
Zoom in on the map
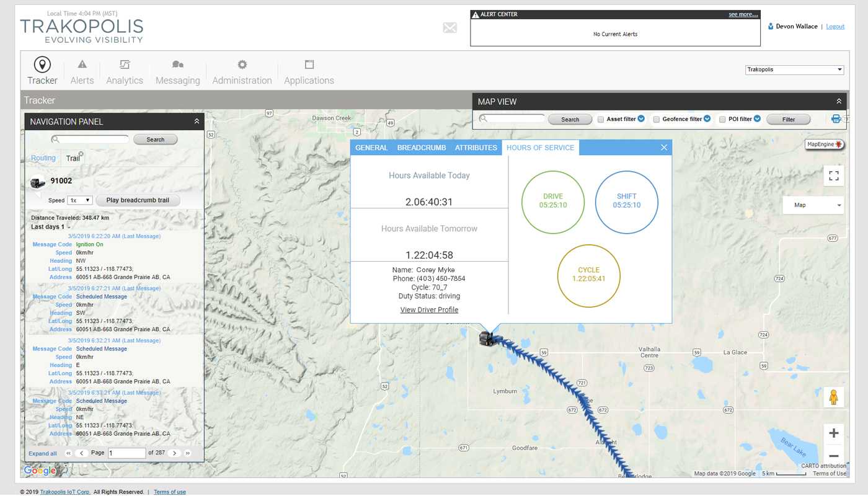point(834,433)
